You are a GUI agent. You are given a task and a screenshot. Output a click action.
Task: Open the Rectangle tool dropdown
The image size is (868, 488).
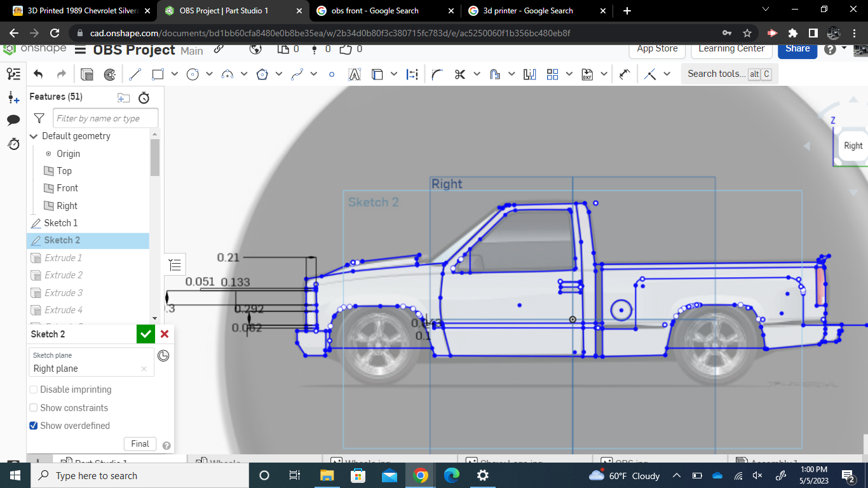173,74
